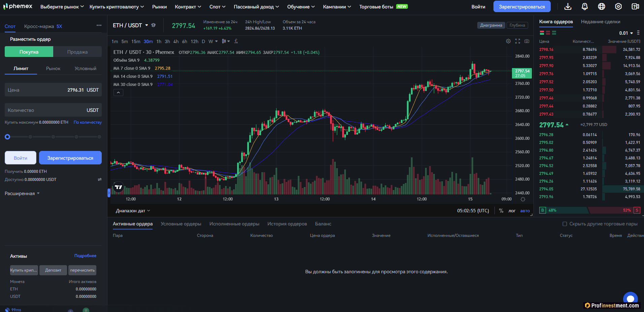644x312 pixels.
Task: Expand the side panel handle at chart edge
Action: pos(109,193)
